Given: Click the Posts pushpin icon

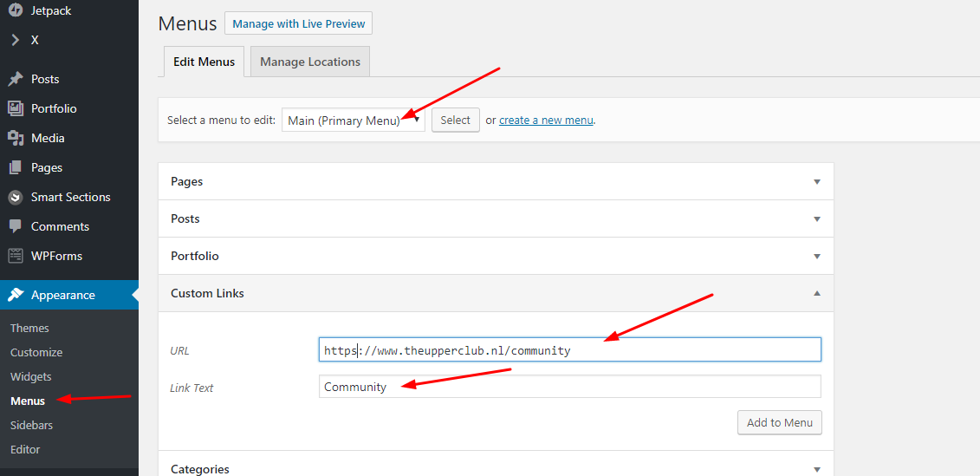Looking at the screenshot, I should (16, 79).
